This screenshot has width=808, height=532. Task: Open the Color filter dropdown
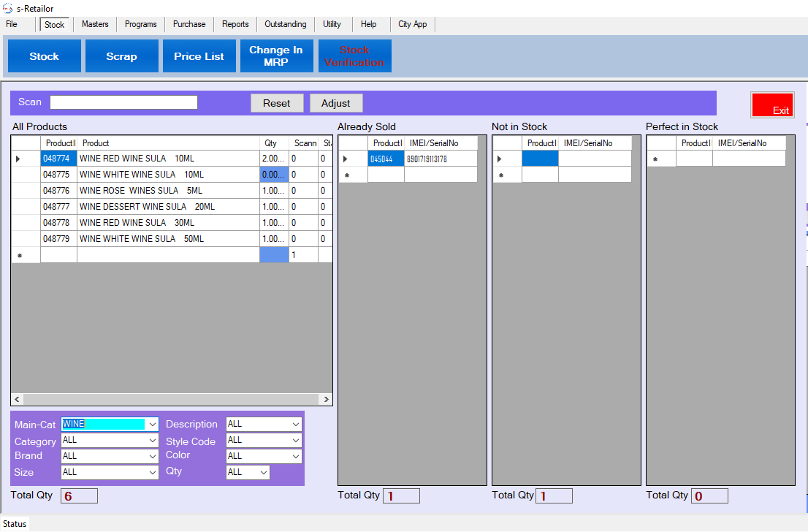click(295, 457)
